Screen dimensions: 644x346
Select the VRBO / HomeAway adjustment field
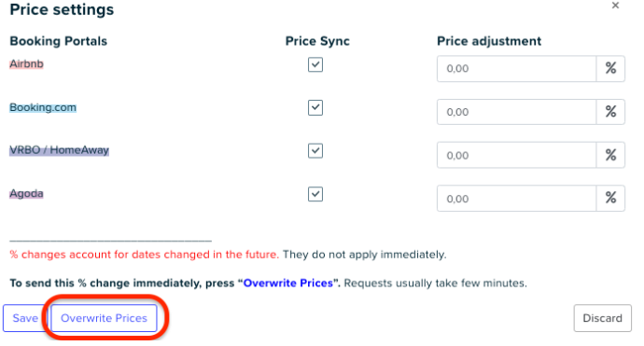tap(516, 155)
